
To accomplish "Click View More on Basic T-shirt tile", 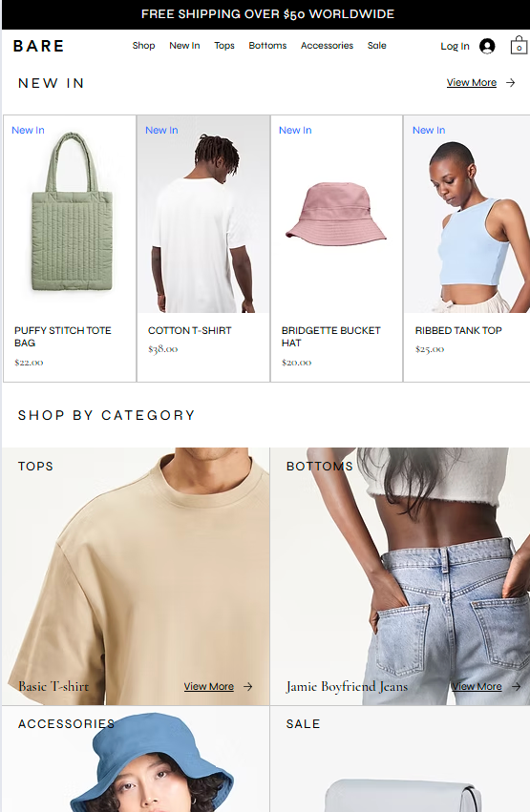I will pyautogui.click(x=209, y=687).
